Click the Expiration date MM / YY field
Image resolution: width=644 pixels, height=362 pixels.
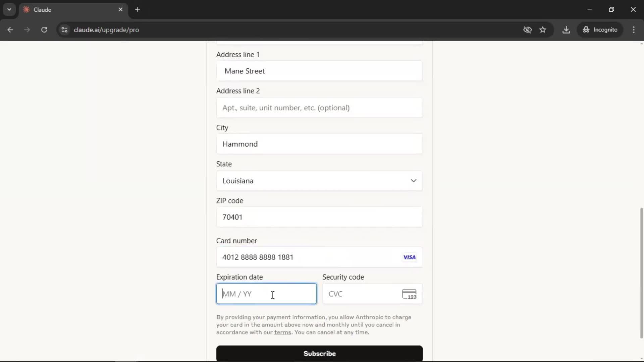pyautogui.click(x=266, y=294)
